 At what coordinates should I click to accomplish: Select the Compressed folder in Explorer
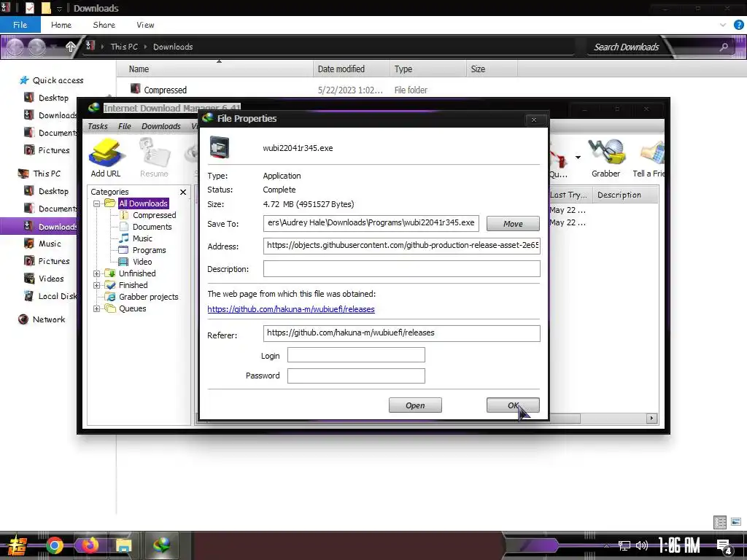point(165,90)
